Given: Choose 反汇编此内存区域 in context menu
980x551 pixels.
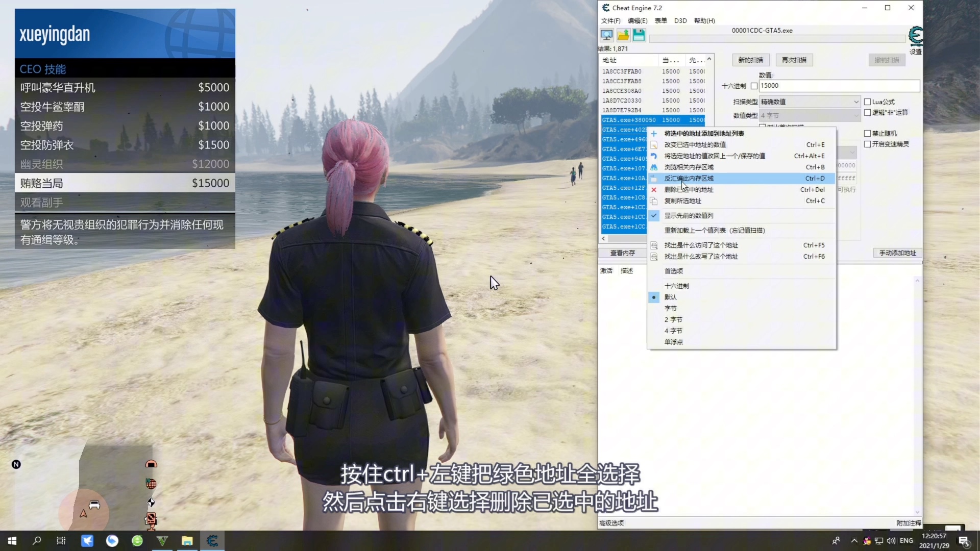Looking at the screenshot, I should click(x=742, y=179).
